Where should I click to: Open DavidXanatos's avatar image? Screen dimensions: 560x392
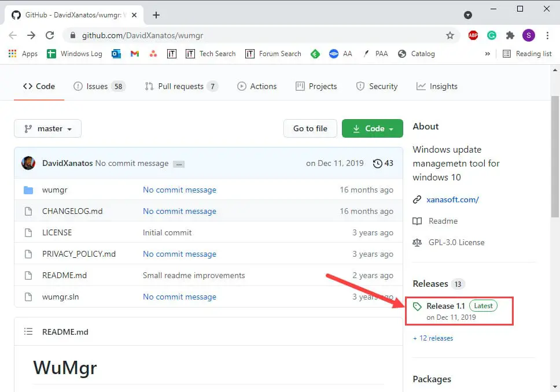28,163
